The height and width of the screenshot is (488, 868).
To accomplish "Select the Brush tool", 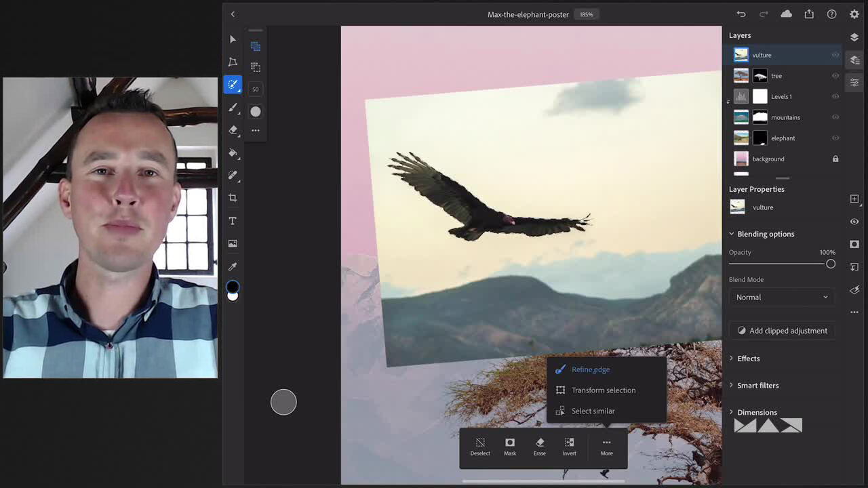I will point(233,107).
